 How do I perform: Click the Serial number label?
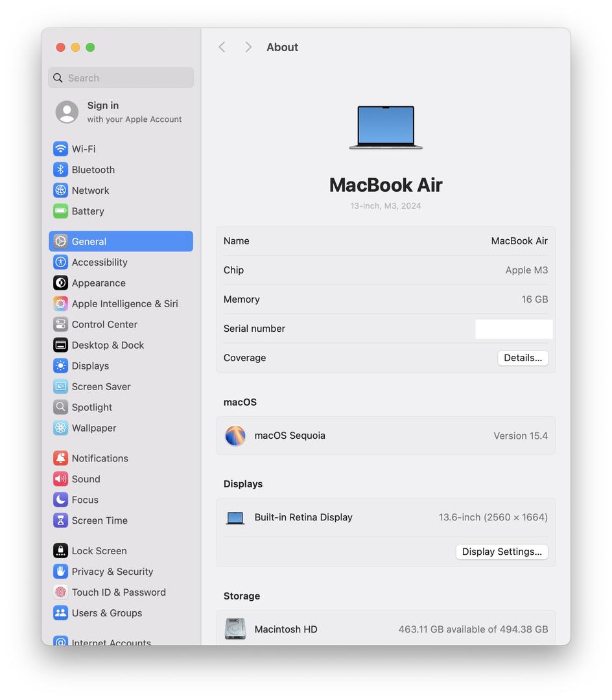coord(254,329)
